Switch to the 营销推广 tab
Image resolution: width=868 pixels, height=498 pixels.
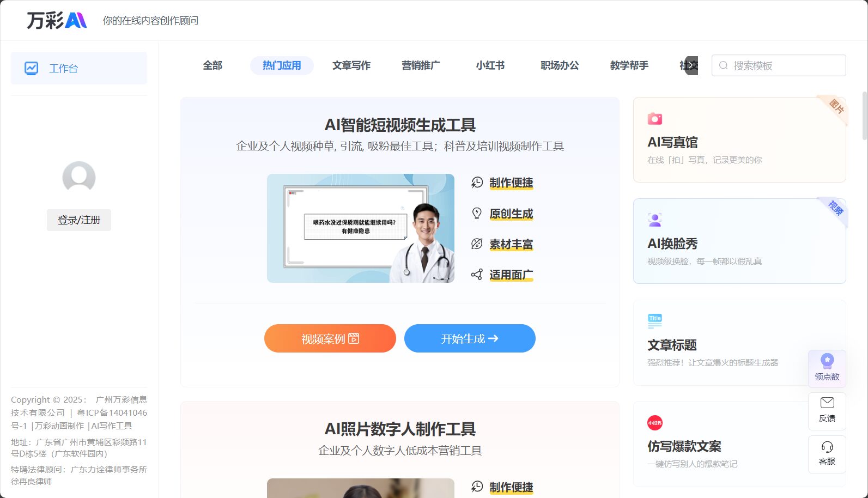coord(421,65)
